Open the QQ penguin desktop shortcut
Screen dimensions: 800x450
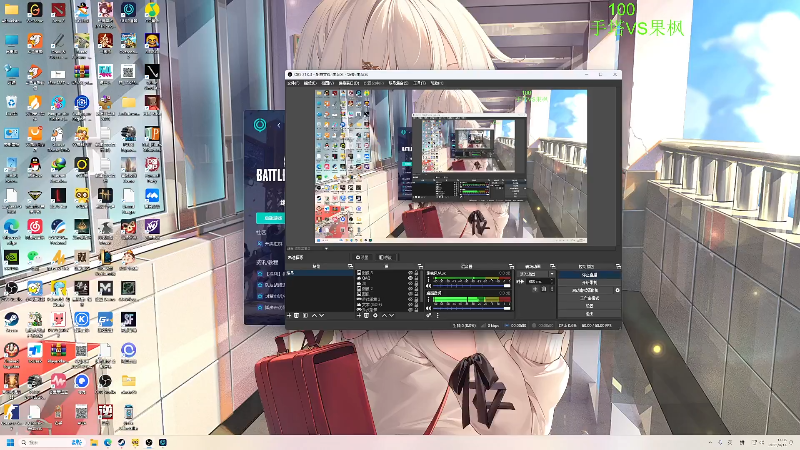pyautogui.click(x=34, y=165)
